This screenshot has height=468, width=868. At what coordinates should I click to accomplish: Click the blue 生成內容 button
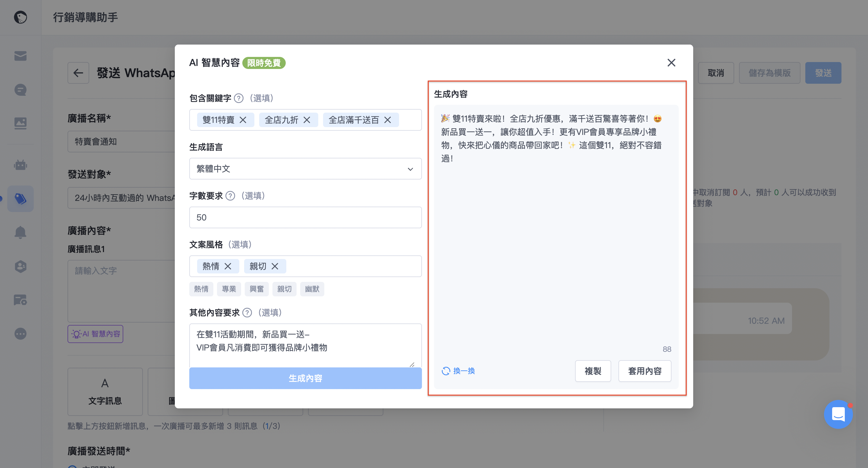click(305, 379)
